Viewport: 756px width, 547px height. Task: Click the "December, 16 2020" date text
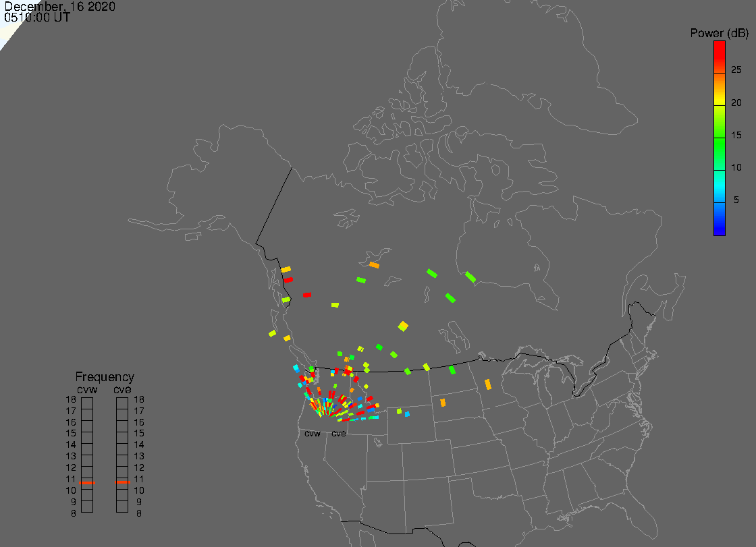point(60,6)
